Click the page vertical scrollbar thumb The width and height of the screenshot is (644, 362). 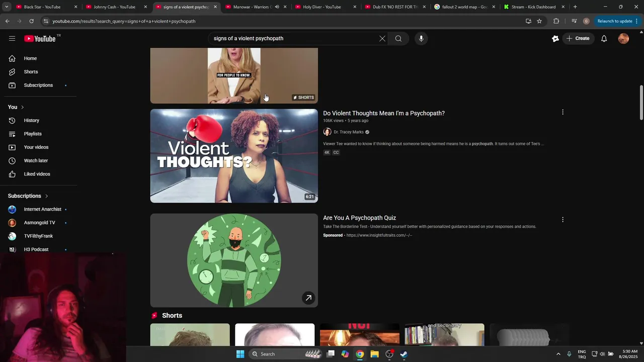point(641,103)
